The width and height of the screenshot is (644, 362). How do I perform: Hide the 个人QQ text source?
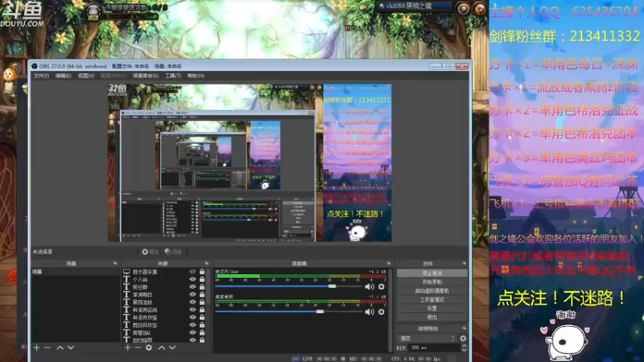click(x=192, y=279)
